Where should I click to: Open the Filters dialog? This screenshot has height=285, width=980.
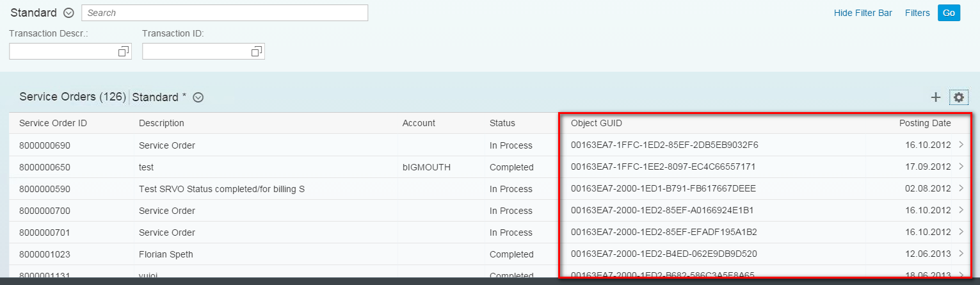click(917, 13)
